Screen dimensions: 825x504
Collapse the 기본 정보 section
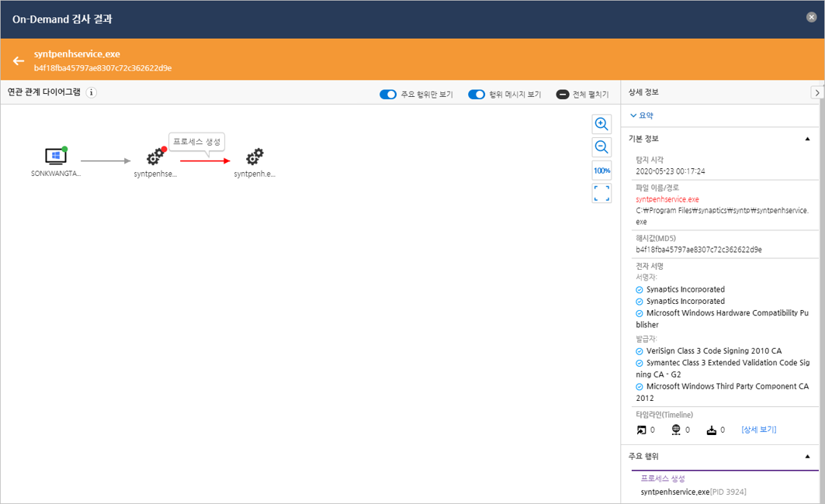coord(808,139)
